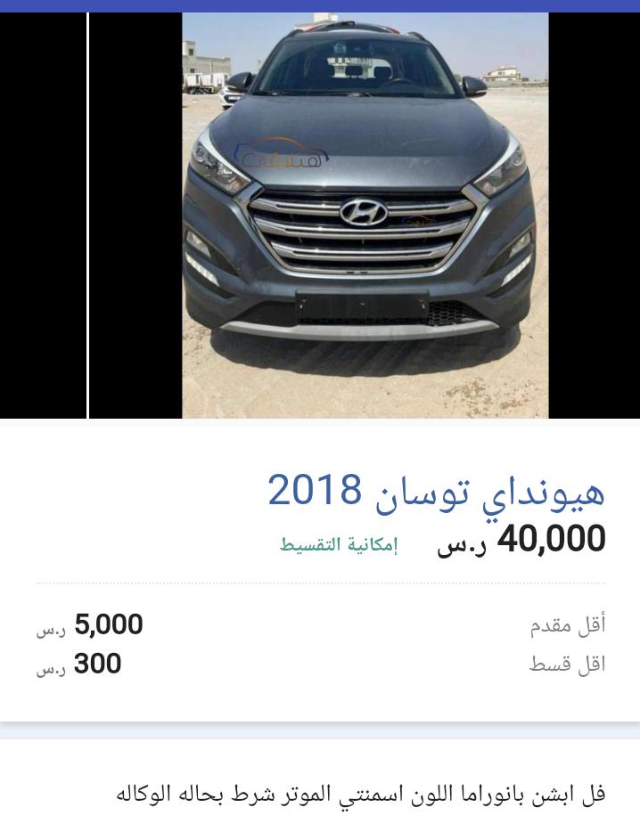Click the اقل قسط minimum installment label
The width and height of the screenshot is (640, 840).
(568, 665)
